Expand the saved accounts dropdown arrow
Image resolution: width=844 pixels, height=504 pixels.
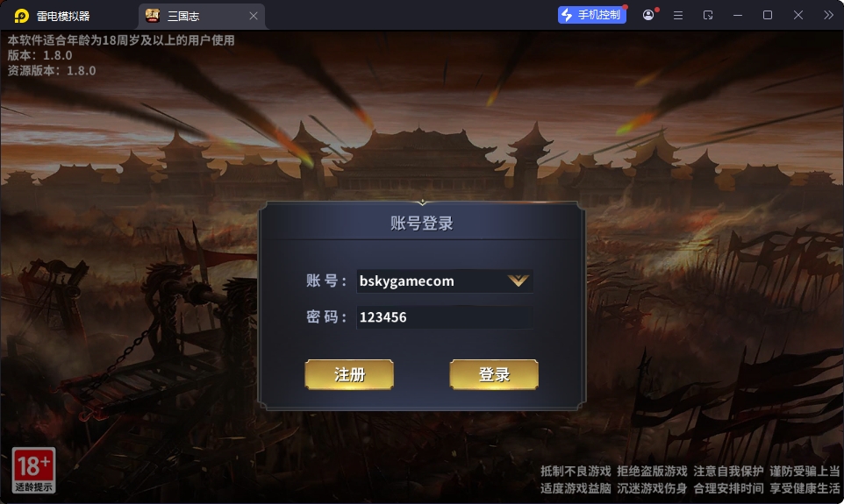pos(518,280)
